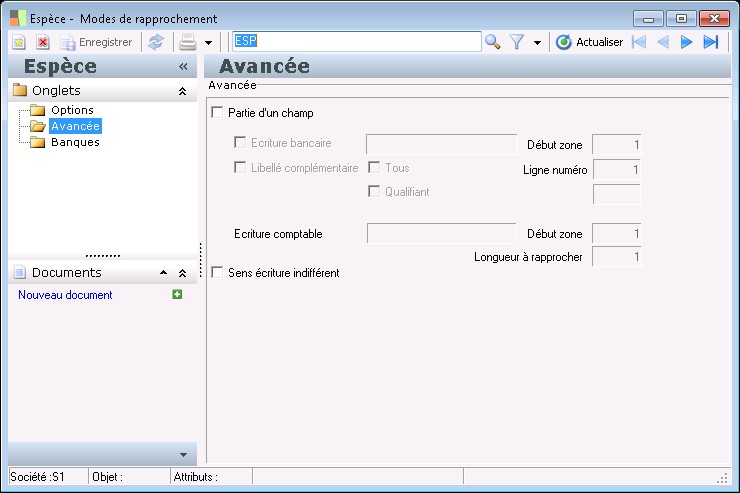Toggle the Tous checkbox

point(374,167)
